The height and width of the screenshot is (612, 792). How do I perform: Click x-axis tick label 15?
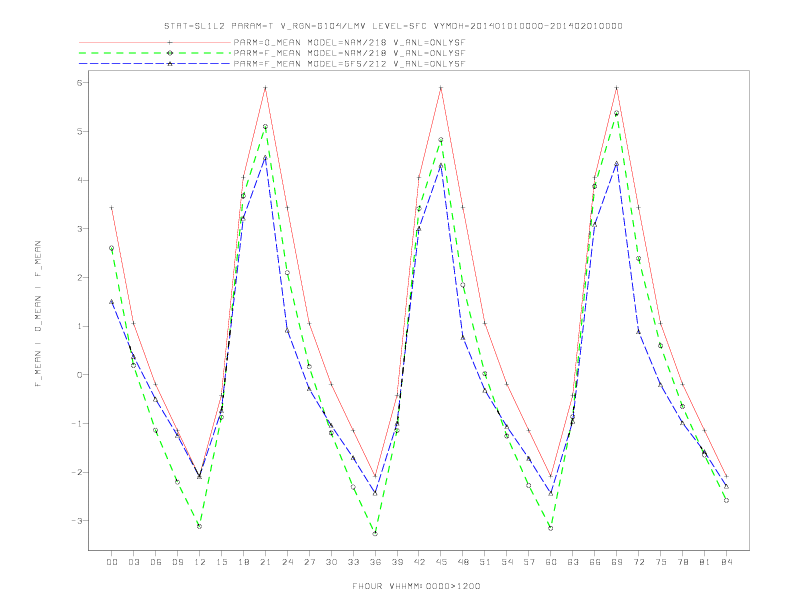221,562
